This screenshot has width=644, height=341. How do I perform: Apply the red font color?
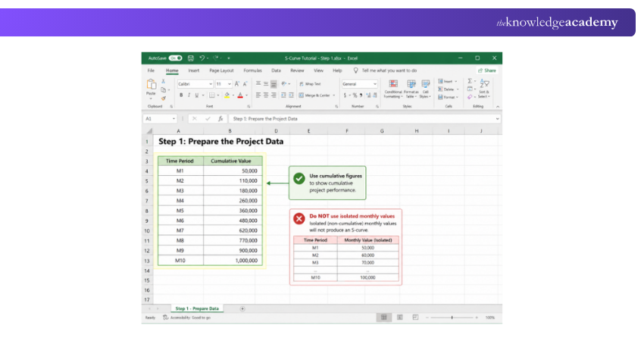click(x=240, y=95)
